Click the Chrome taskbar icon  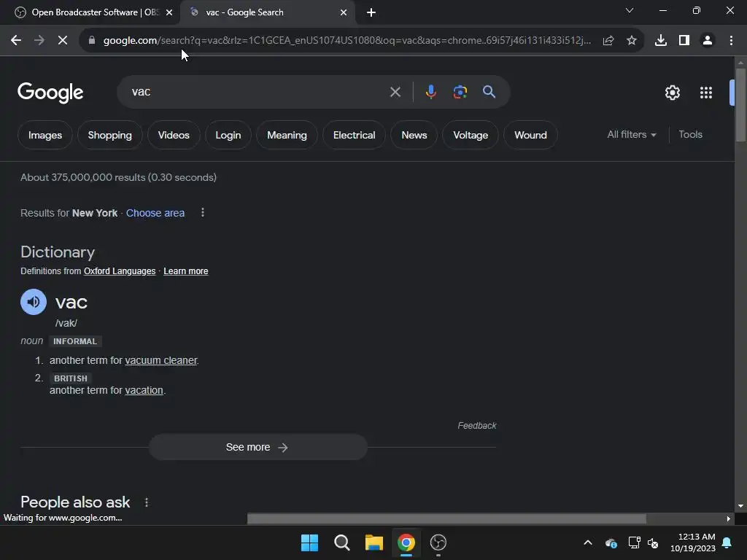point(406,542)
